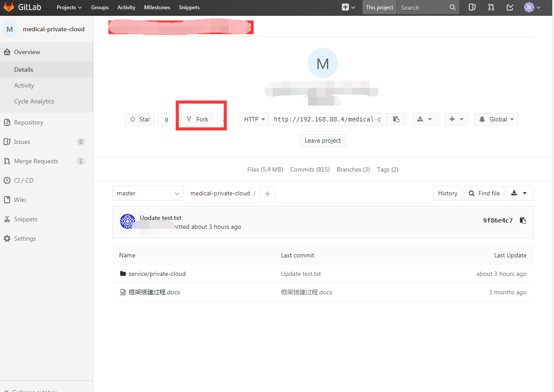Click the issue boards icon in top bar
The width and height of the screenshot is (554, 392).
click(x=472, y=7)
